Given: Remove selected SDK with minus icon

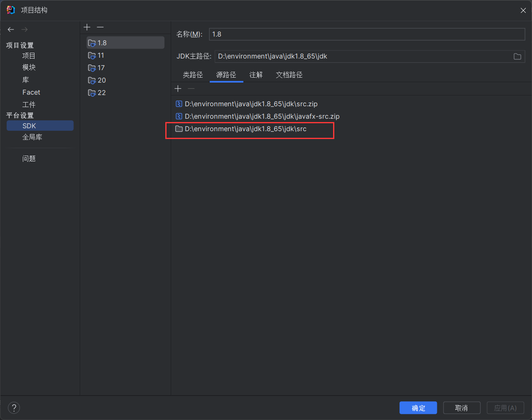Looking at the screenshot, I should 100,27.
